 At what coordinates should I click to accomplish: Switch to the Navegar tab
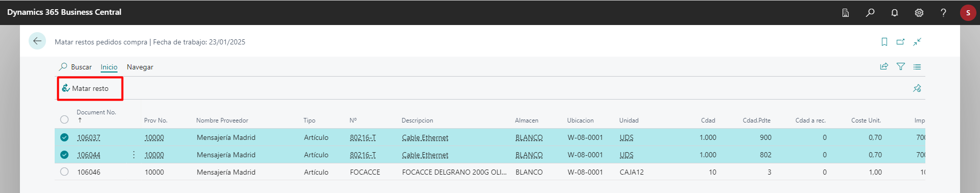[x=140, y=67]
